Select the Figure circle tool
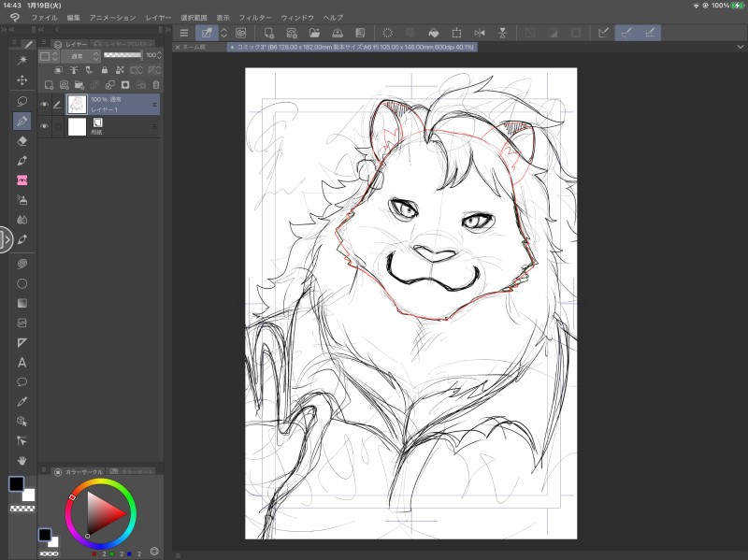The image size is (748, 560). coord(22,284)
